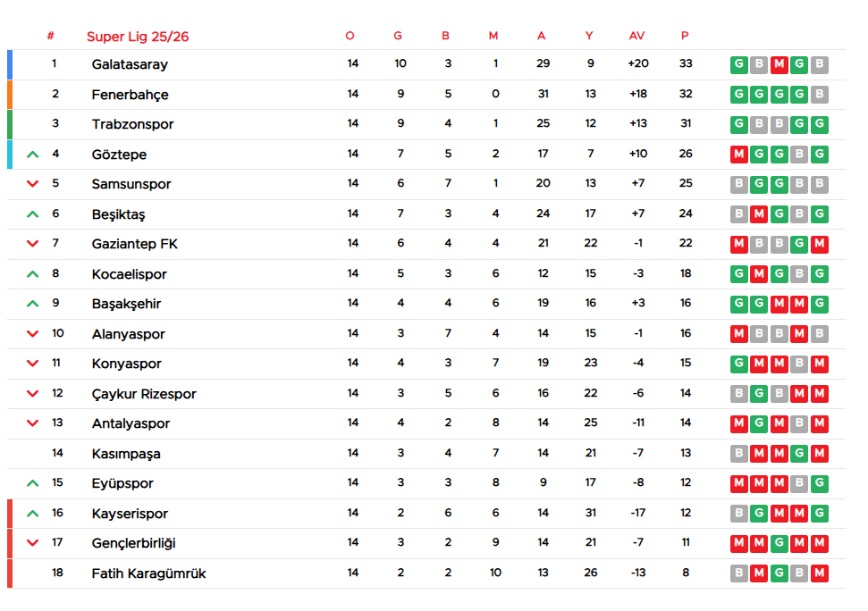868x611 pixels.
Task: Click Fenerbahçe's gray B form badge
Action: click(819, 94)
